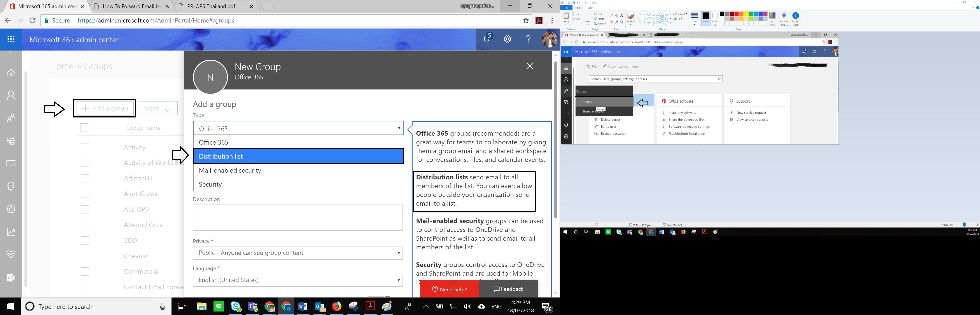Check the AdinanHT group checkbox
This screenshot has height=315, width=980.
[x=85, y=178]
